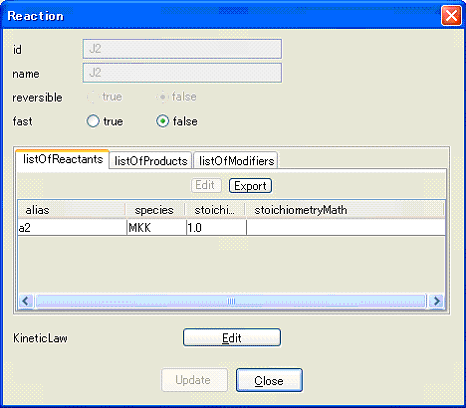Close the Reaction dialog with the red X
Viewport: 466px width, 408px height.
point(451,15)
